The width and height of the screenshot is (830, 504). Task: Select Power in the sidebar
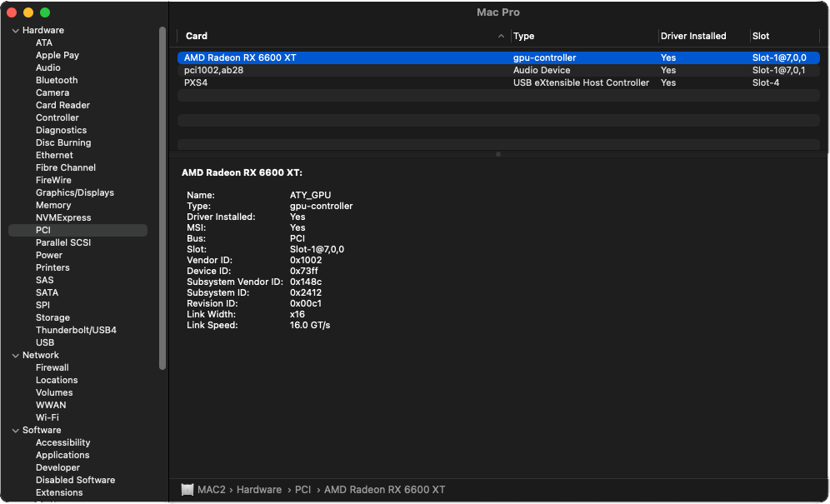[49, 255]
